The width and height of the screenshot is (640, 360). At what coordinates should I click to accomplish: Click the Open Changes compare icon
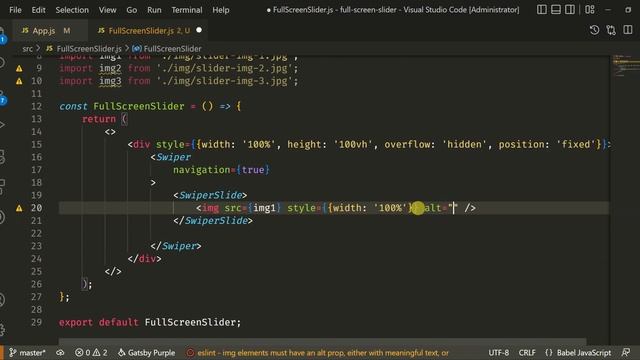pos(611,30)
